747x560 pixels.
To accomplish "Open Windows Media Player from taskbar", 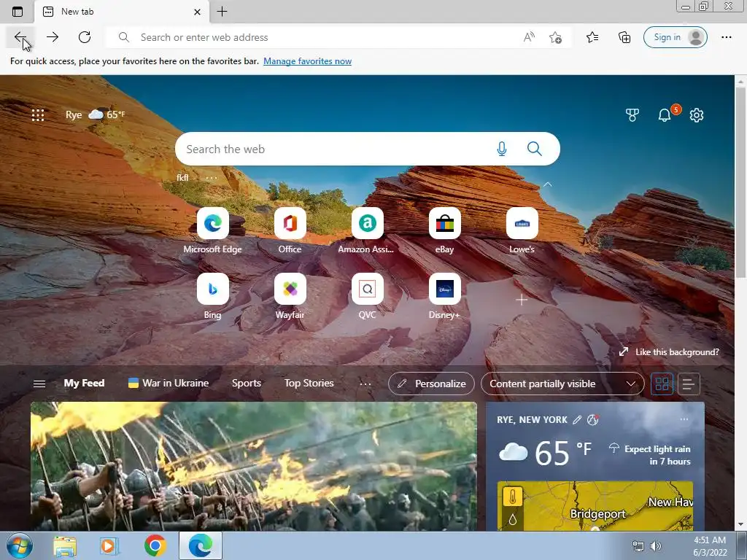I will tap(109, 545).
